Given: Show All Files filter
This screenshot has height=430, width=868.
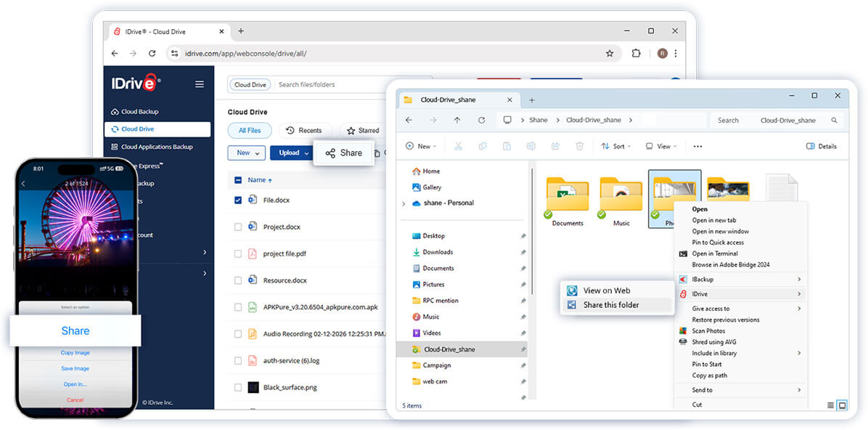Looking at the screenshot, I should point(250,131).
